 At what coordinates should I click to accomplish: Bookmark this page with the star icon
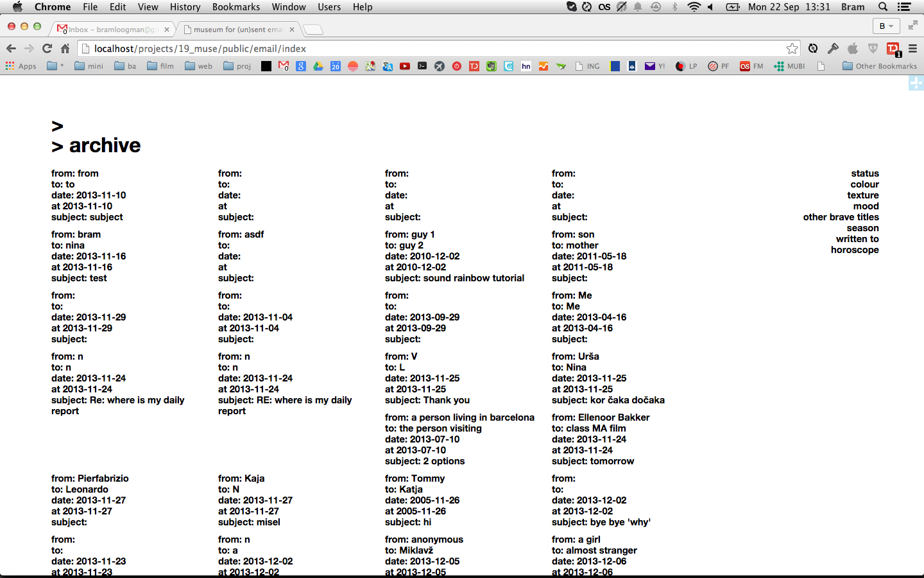coord(792,49)
